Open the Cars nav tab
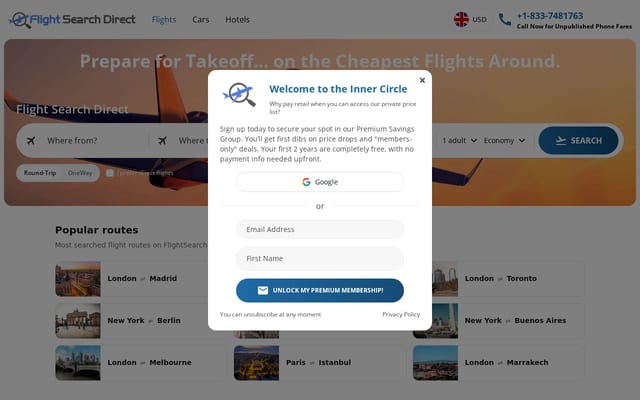 pos(200,20)
